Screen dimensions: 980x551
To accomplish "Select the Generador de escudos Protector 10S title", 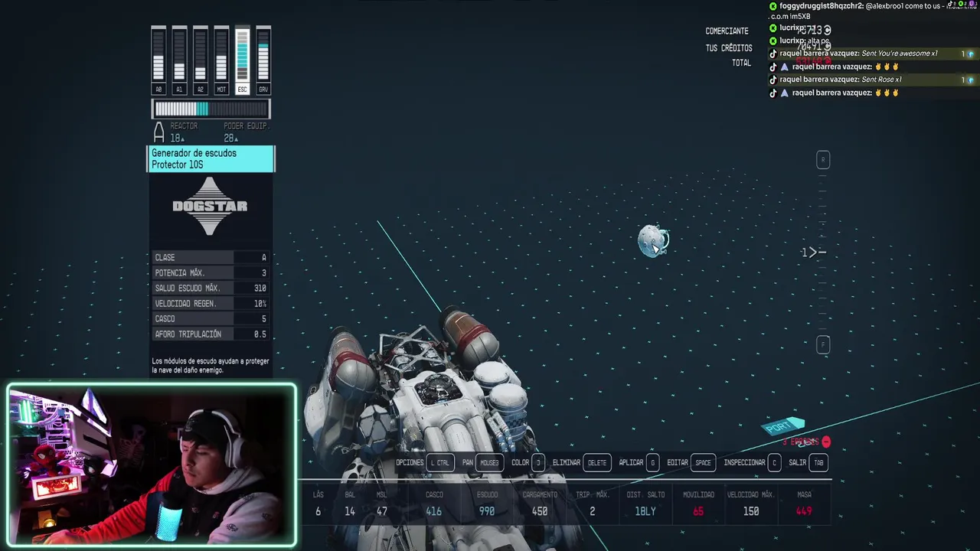I will (x=211, y=159).
